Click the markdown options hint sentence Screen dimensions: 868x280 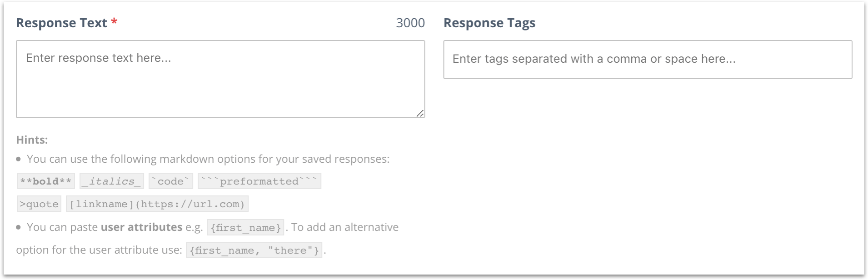click(x=208, y=159)
